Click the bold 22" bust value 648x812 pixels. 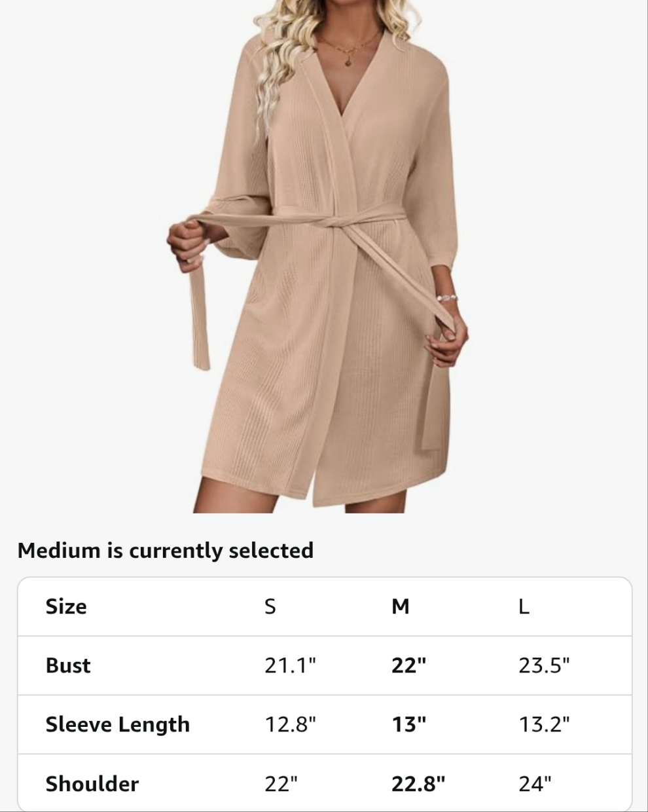click(x=409, y=665)
